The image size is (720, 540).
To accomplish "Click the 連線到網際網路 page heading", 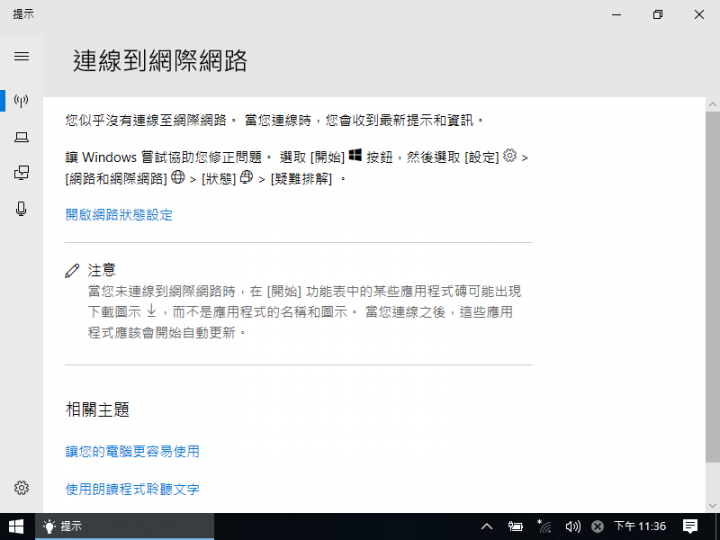I will tap(160, 61).
